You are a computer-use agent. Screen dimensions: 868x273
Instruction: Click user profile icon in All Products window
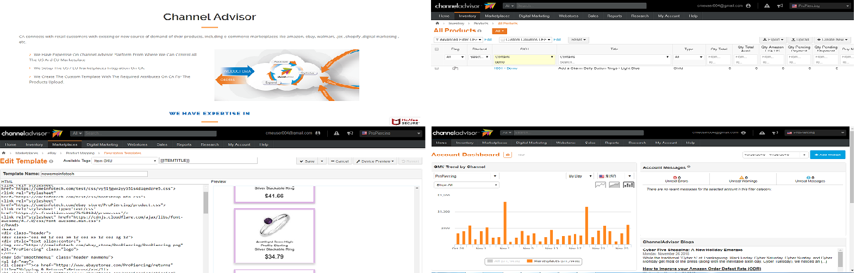[748, 6]
